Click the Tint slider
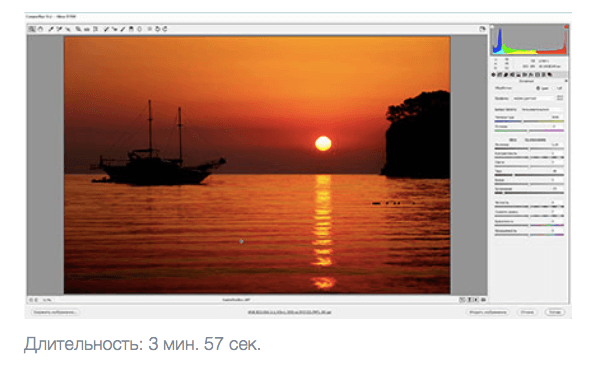 point(529,131)
